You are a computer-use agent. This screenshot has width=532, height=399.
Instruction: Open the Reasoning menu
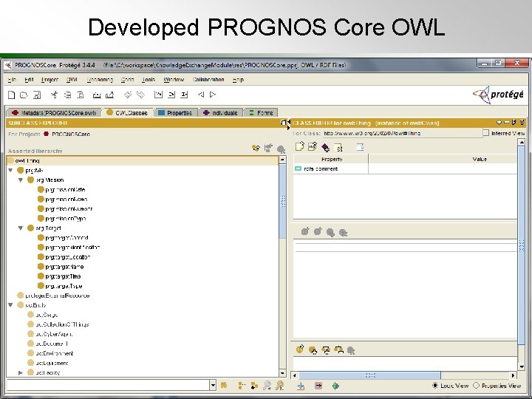pos(100,80)
